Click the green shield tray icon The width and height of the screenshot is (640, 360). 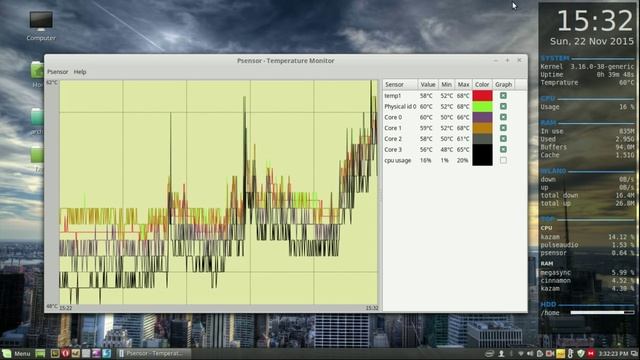coord(581,353)
